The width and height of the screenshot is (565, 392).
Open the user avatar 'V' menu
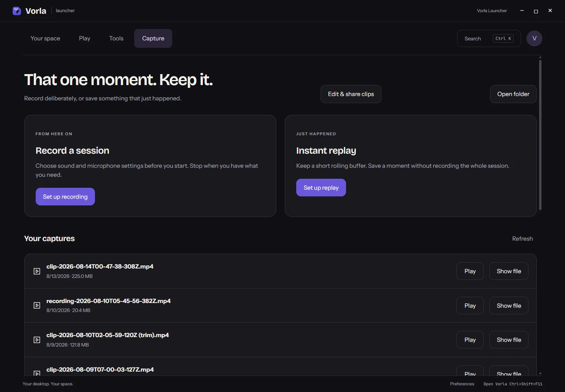pyautogui.click(x=534, y=38)
